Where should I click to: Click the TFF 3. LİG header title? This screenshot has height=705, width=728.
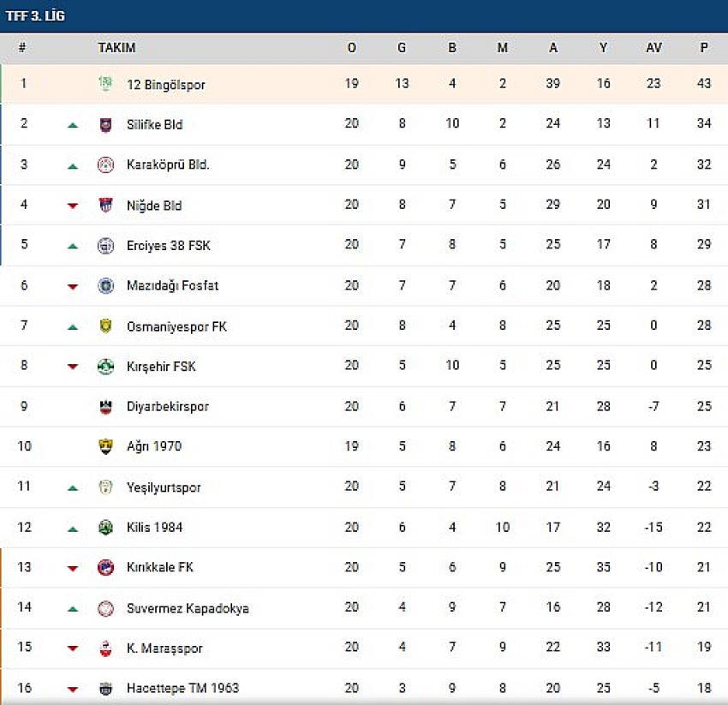pos(35,16)
